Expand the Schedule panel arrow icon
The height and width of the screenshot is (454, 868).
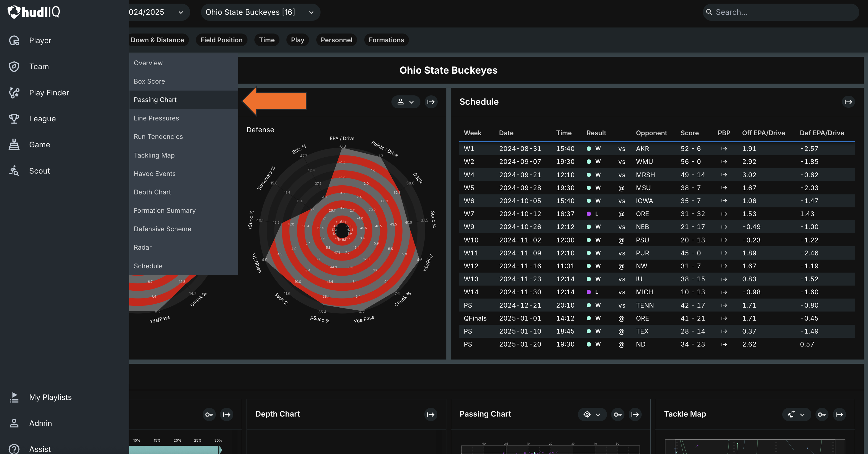(848, 102)
